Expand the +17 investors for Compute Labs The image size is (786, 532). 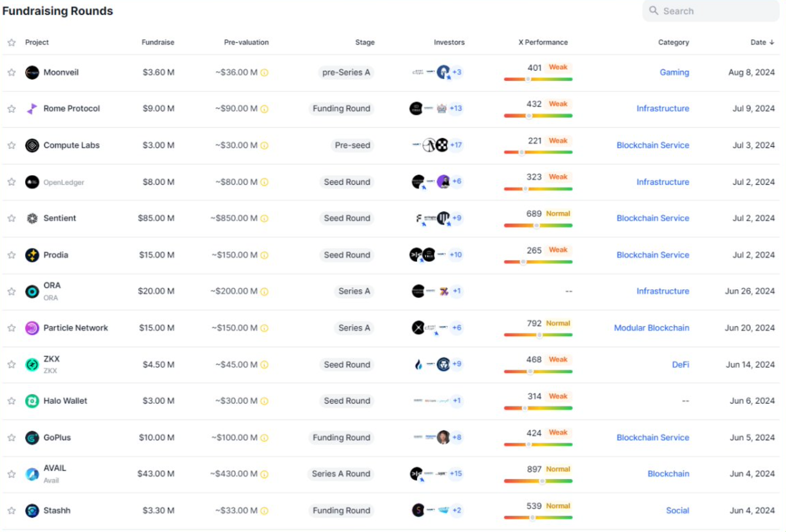[x=456, y=145]
